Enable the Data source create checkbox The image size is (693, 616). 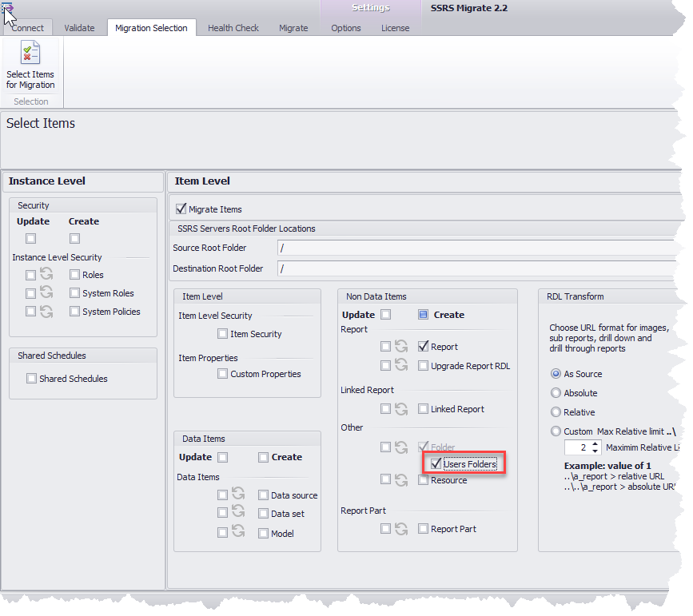tap(264, 495)
